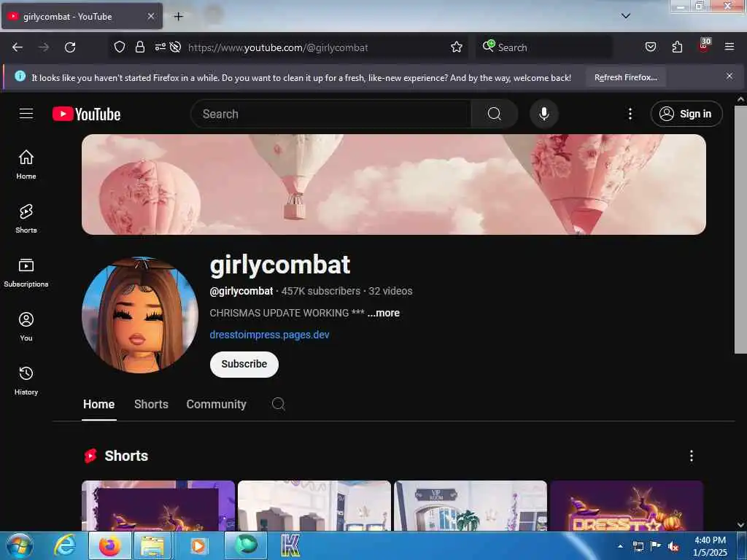Viewport: 747px width, 560px height.
Task: Select the channel Home tab
Action: point(98,404)
